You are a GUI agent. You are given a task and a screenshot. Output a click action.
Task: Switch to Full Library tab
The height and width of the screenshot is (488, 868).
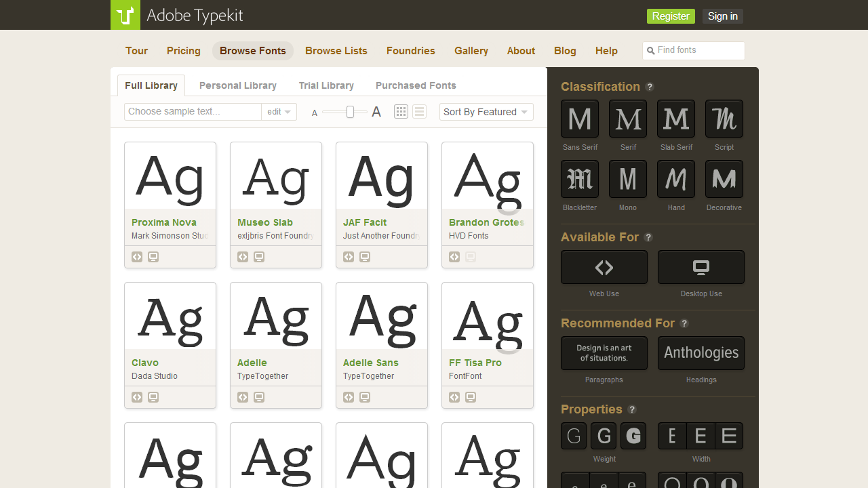(x=151, y=85)
